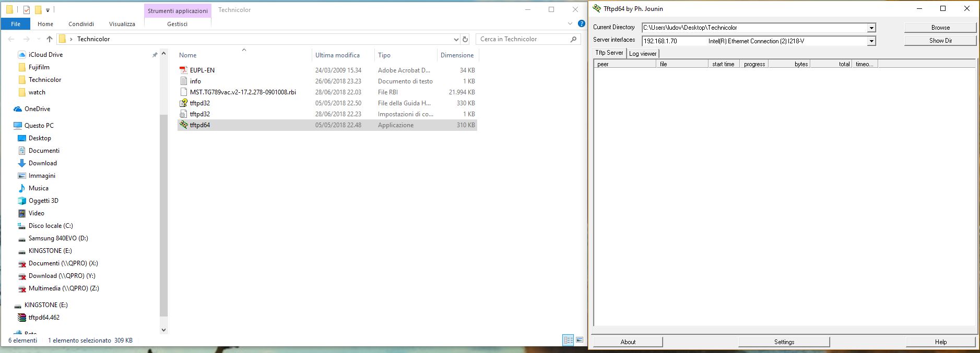Viewport: 980px width, 353px height.
Task: Click the new folder icon in title bar
Action: point(38,10)
